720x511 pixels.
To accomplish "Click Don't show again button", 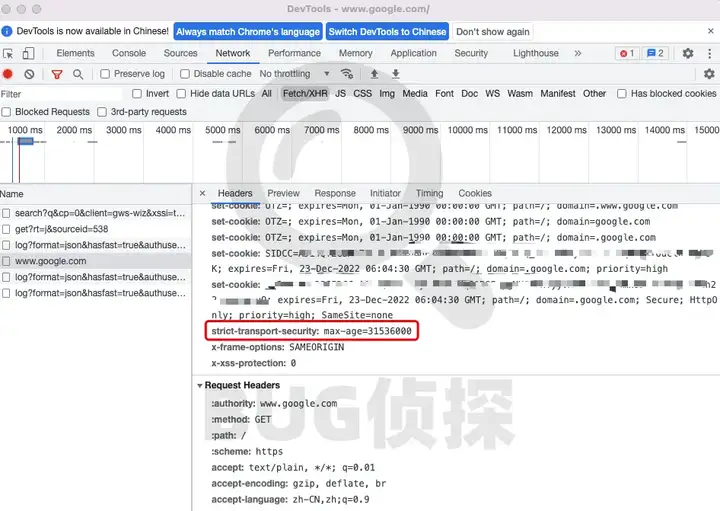I will [x=493, y=32].
